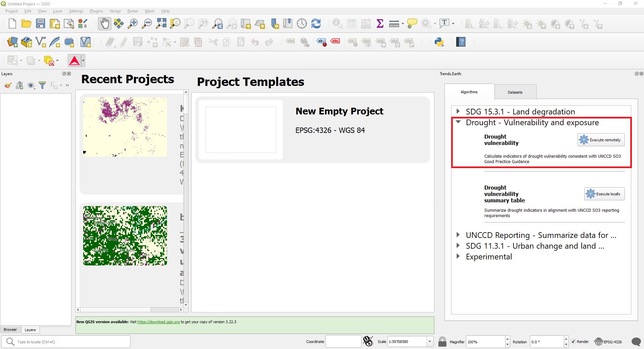
Task: Click the Trends.Earth red triangle icon
Action: click(74, 61)
